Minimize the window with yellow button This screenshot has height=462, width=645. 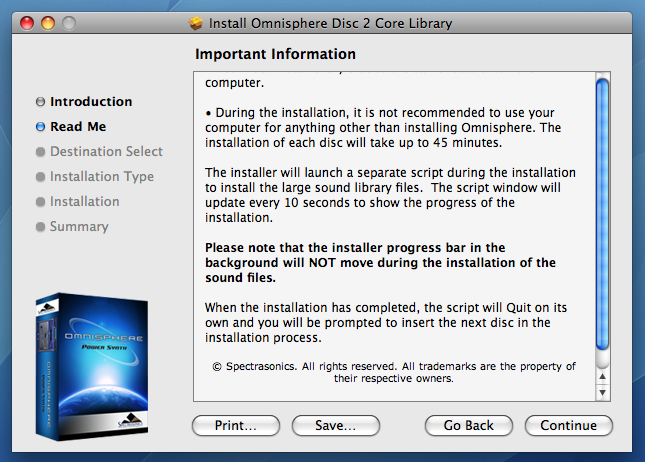tap(48, 23)
